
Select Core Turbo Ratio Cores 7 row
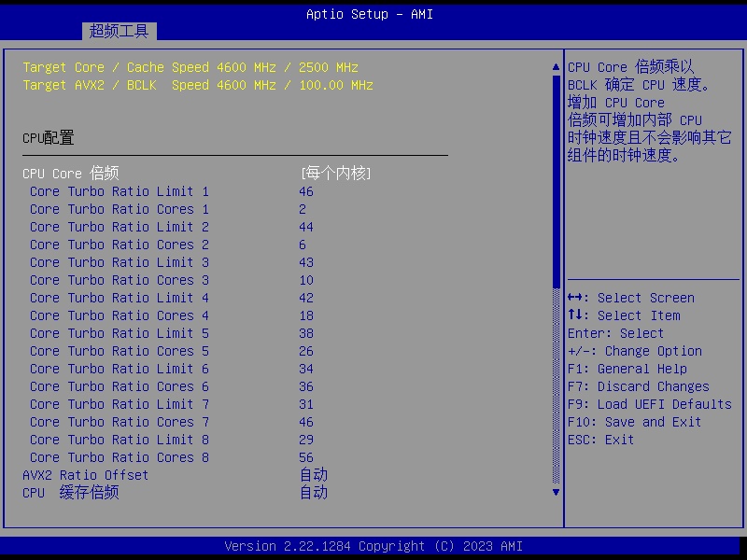pos(120,422)
